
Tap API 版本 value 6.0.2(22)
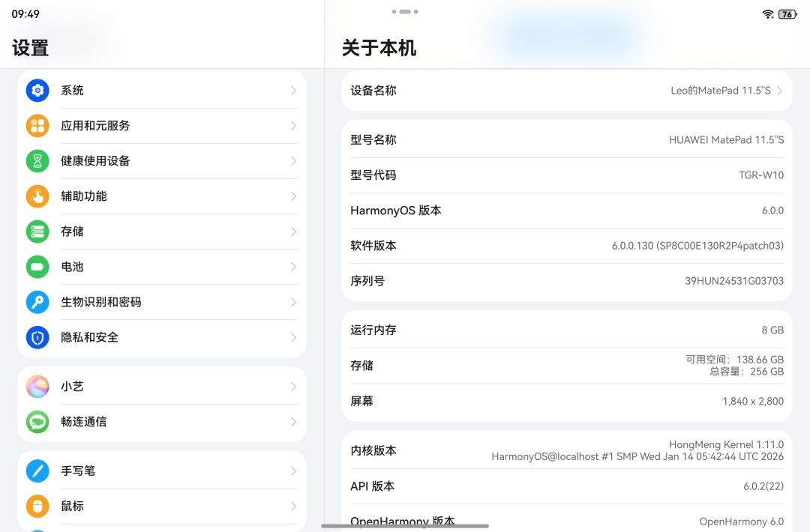tap(763, 486)
